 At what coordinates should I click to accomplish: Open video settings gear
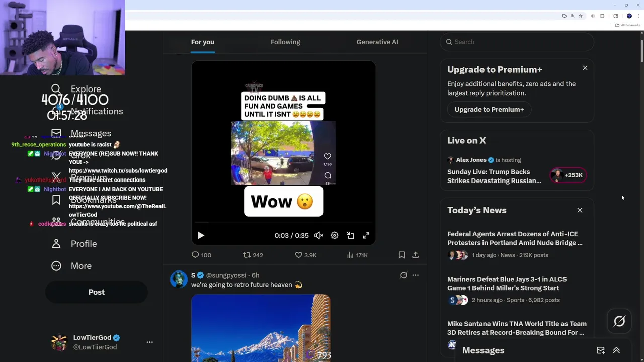(x=335, y=235)
